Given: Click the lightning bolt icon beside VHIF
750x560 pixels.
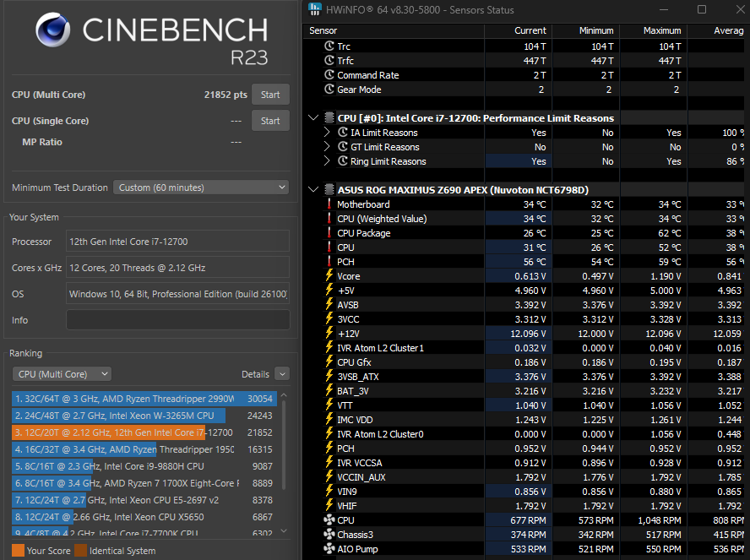Looking at the screenshot, I should (x=329, y=505).
